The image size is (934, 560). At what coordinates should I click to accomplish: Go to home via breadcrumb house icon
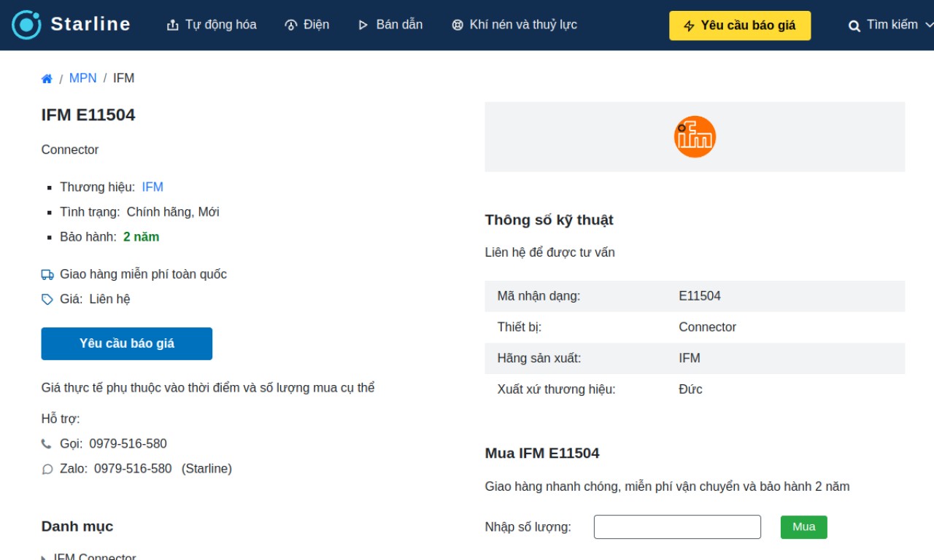point(47,79)
